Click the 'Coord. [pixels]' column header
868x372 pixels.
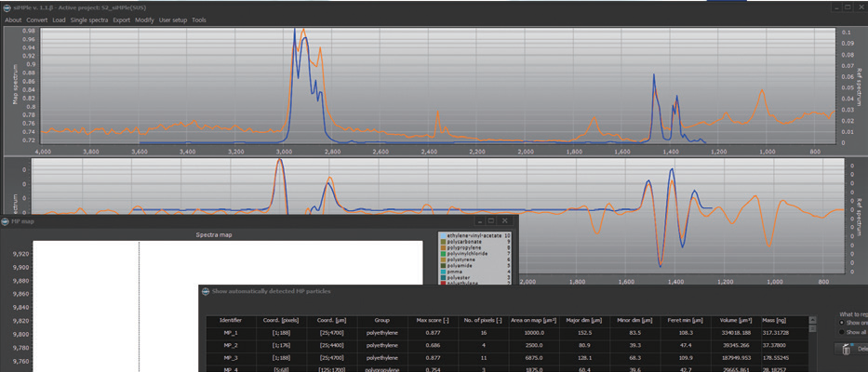(282, 321)
